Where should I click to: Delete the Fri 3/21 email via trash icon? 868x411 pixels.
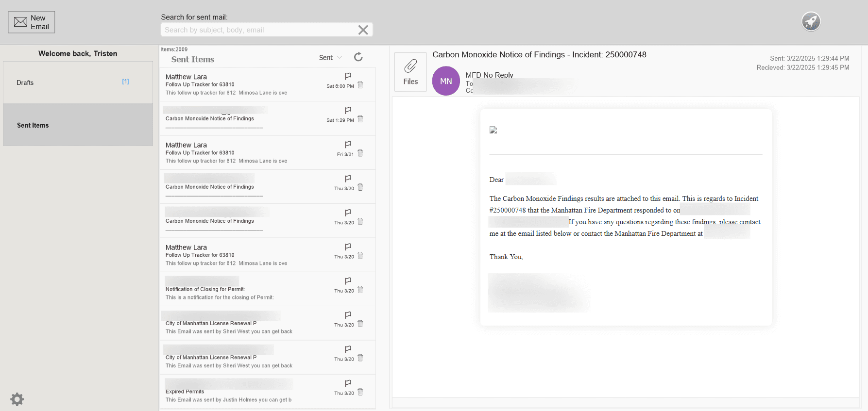click(x=360, y=153)
